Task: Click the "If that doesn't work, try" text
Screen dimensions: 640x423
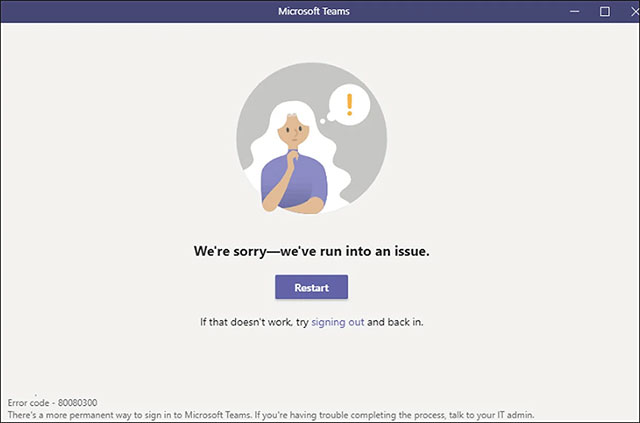Action: coord(254,322)
